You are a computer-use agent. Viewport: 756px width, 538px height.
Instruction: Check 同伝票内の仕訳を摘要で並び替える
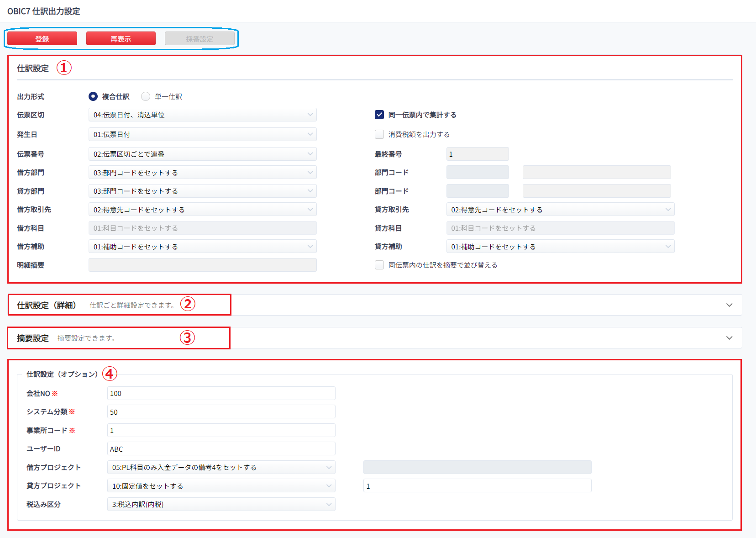point(379,265)
